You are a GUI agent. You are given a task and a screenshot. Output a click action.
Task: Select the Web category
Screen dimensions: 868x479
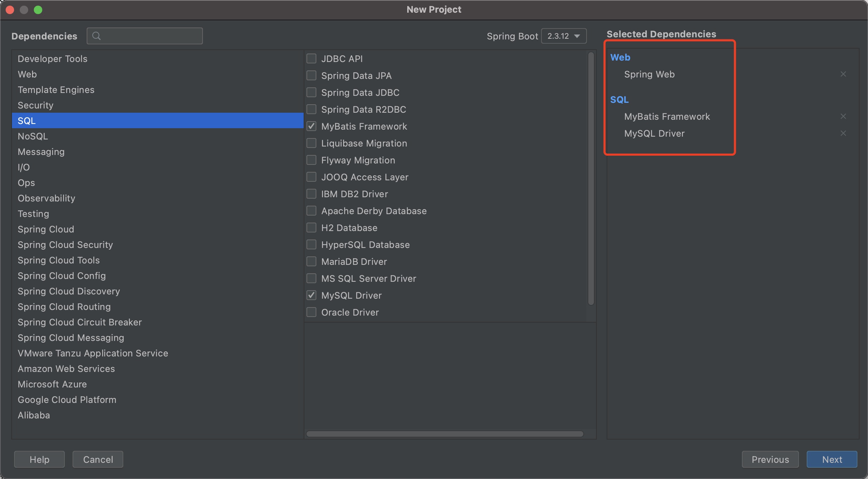point(157,74)
